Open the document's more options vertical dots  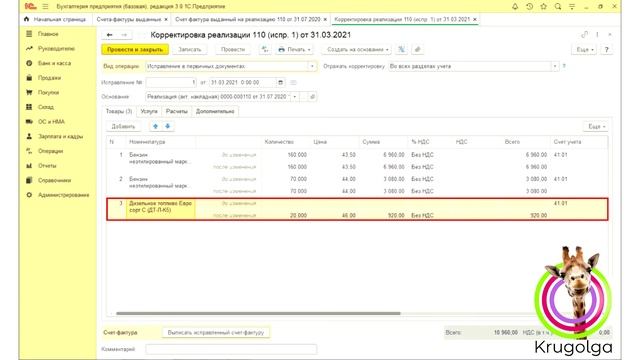[x=597, y=35]
